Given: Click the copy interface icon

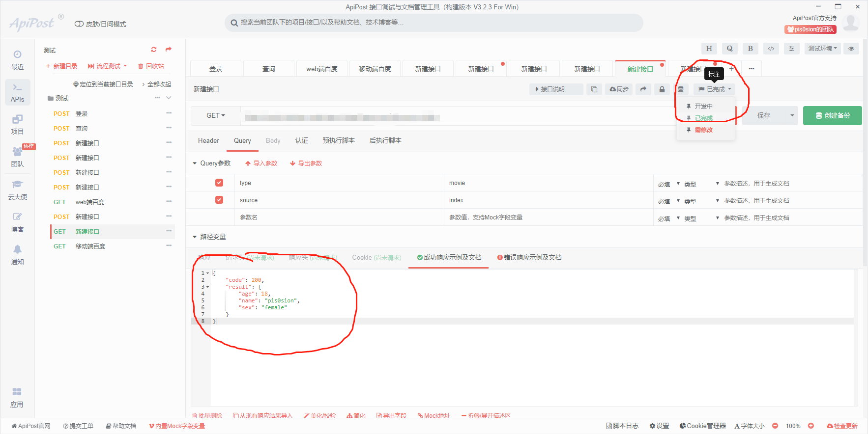Looking at the screenshot, I should tap(594, 89).
